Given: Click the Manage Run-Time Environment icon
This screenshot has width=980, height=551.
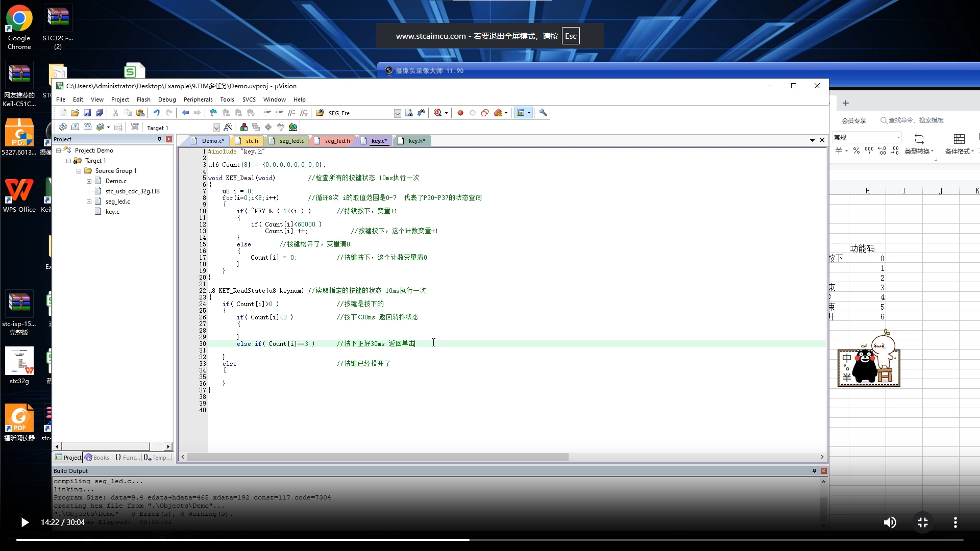Looking at the screenshot, I should click(x=268, y=127).
